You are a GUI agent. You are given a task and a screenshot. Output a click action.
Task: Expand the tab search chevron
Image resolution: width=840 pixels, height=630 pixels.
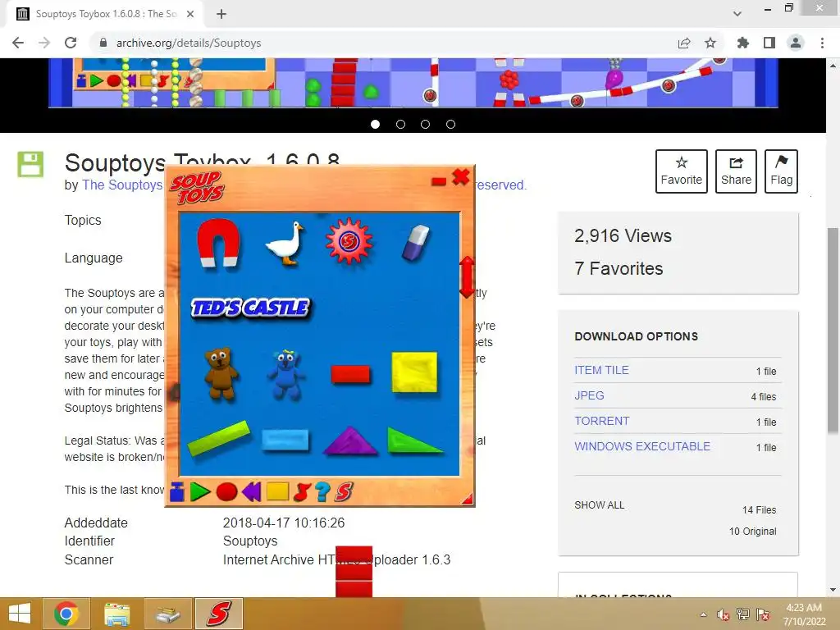point(737,14)
